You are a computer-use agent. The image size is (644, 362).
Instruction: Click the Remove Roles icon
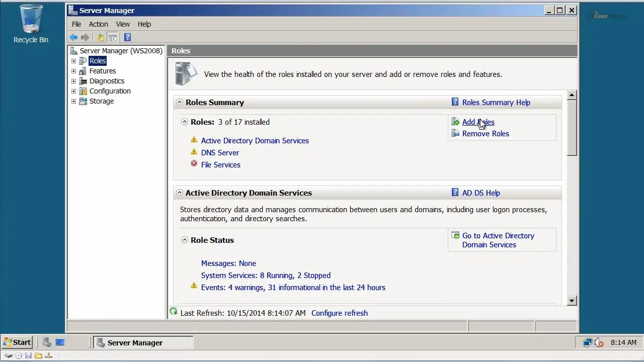tap(455, 133)
